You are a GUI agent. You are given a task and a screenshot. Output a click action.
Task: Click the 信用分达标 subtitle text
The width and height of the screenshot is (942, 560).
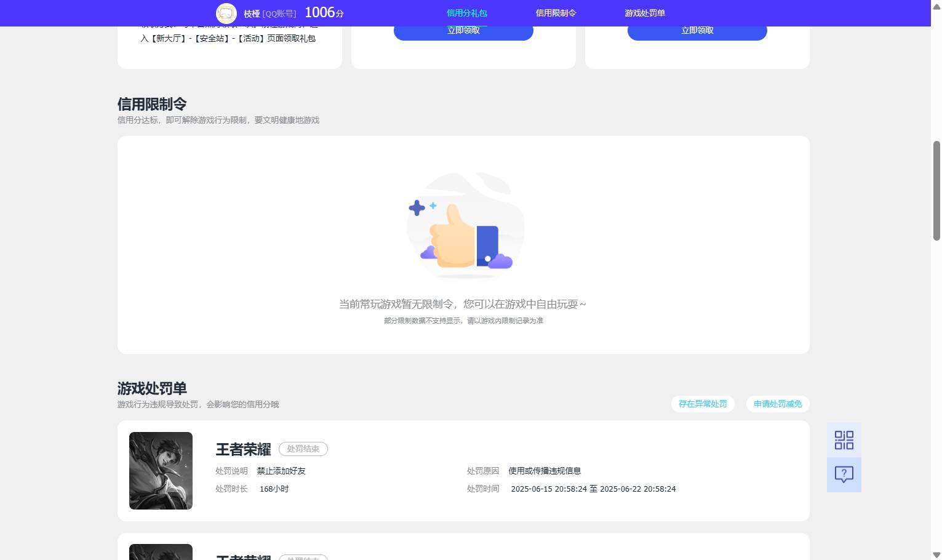point(218,120)
